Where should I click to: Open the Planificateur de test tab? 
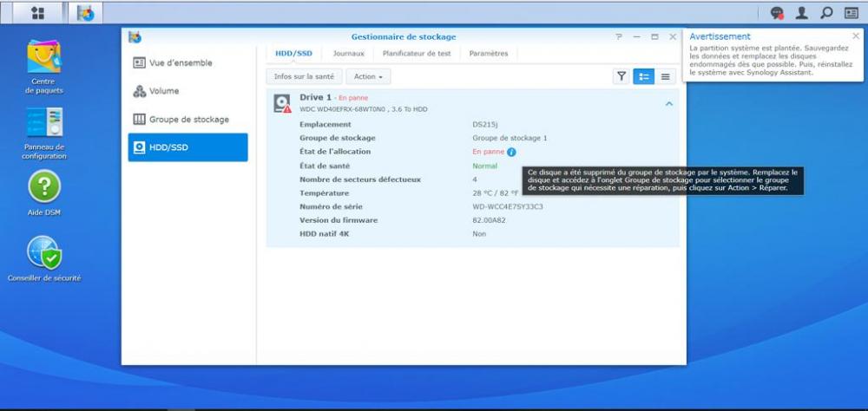(417, 53)
